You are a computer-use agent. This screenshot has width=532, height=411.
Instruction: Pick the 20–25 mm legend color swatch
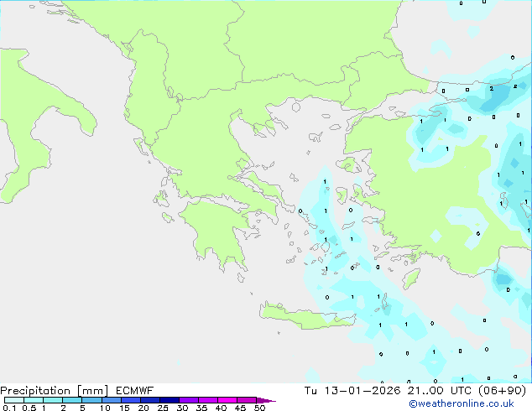pos(149,400)
